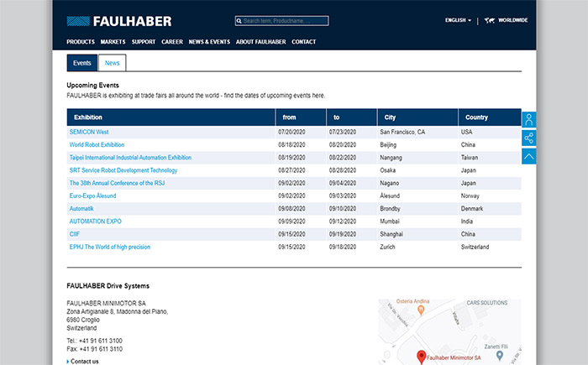The height and width of the screenshot is (365, 588).
Task: Open the World Robot Exhibition link
Action: (97, 144)
